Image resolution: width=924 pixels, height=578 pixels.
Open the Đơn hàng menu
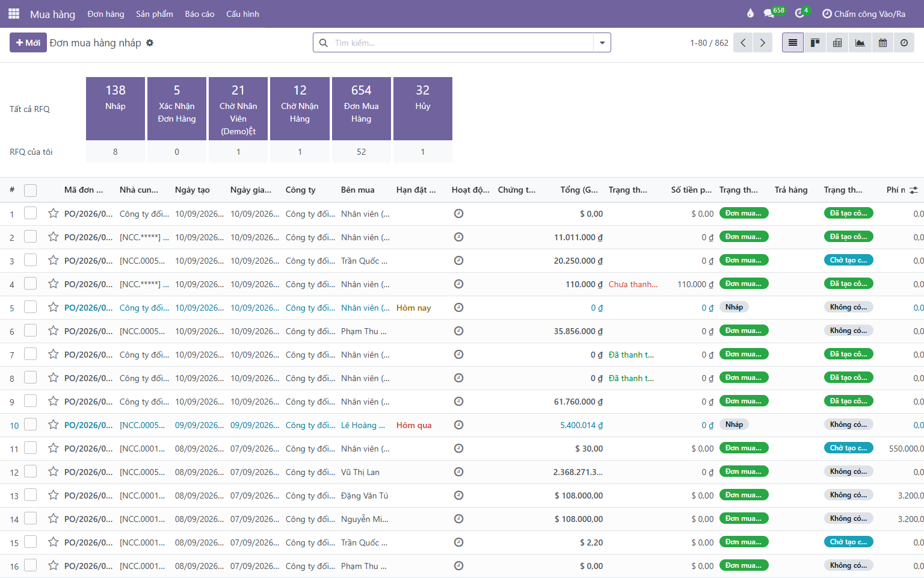(x=106, y=14)
